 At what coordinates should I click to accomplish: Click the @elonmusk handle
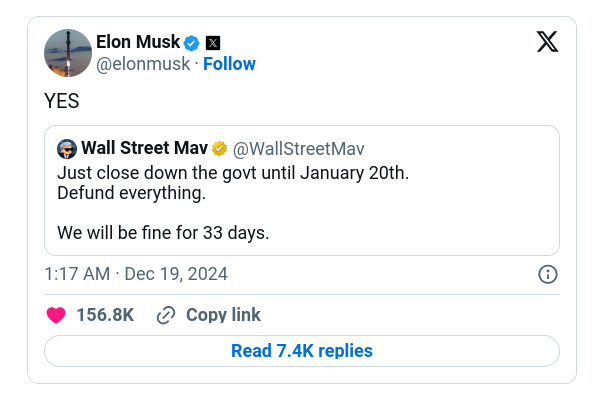pos(143,64)
